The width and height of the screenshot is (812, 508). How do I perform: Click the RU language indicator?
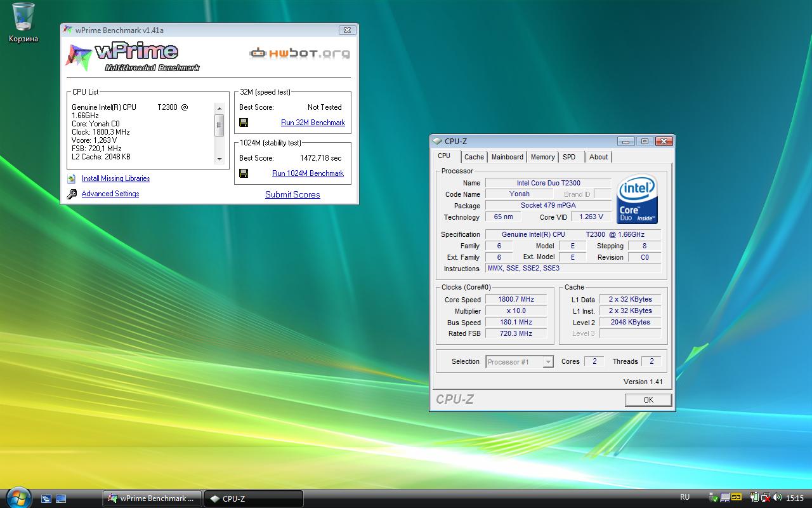tap(685, 497)
